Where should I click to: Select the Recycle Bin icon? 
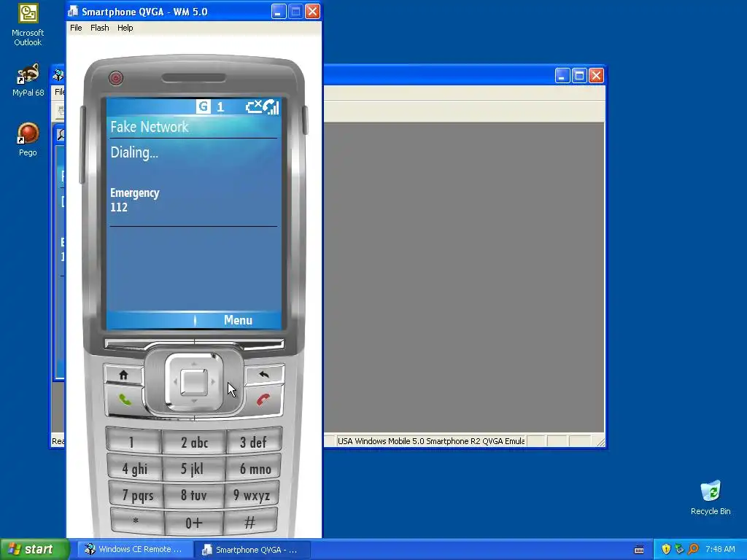(x=711, y=497)
